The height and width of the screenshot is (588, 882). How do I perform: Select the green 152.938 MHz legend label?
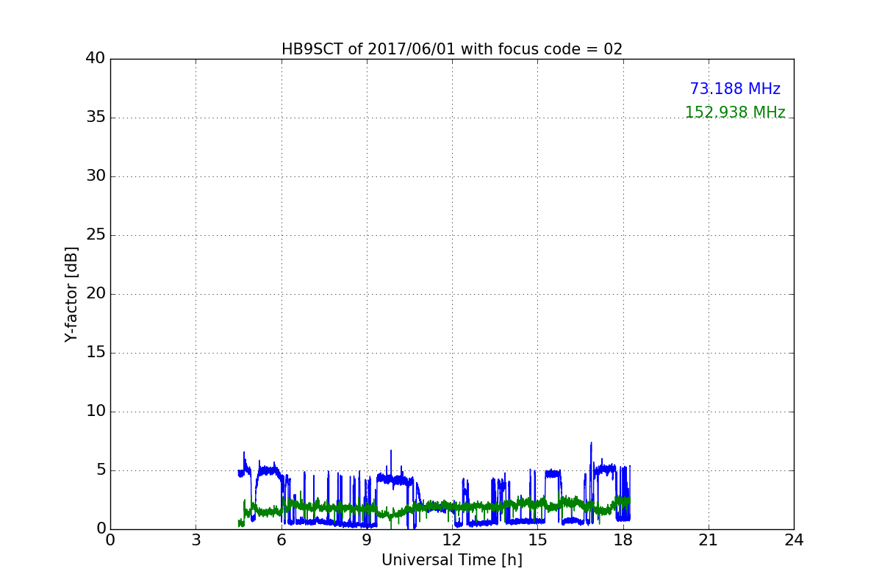coord(735,112)
